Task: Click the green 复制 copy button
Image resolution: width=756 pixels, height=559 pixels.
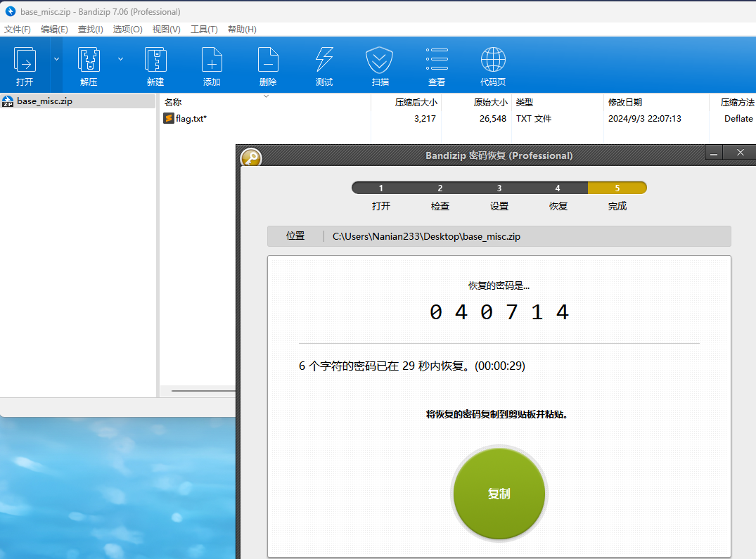Action: (499, 494)
